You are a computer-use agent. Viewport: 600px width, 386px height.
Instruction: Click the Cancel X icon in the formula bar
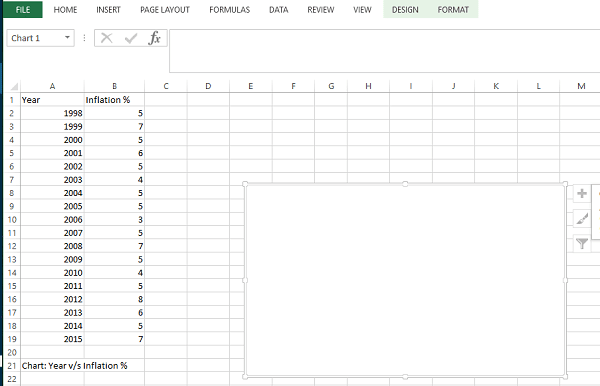[106, 38]
